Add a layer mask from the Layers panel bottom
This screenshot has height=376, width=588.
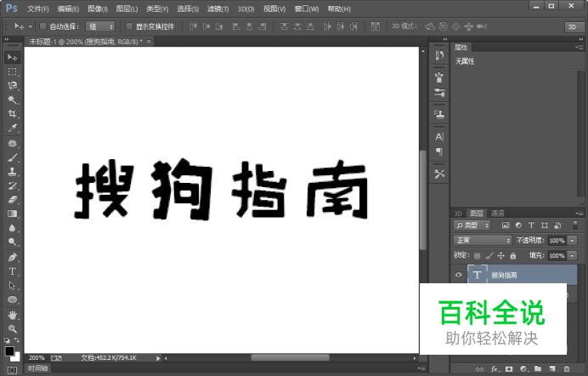(x=509, y=369)
